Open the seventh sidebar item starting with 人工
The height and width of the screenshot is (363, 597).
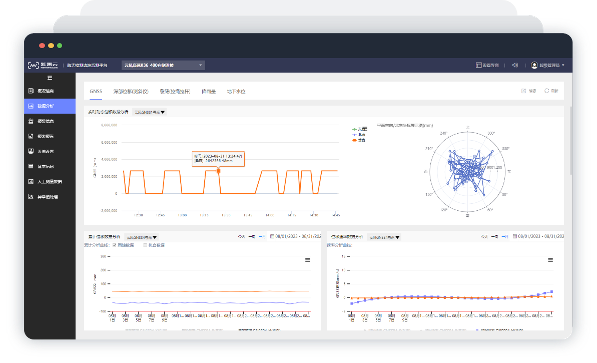coord(49,182)
